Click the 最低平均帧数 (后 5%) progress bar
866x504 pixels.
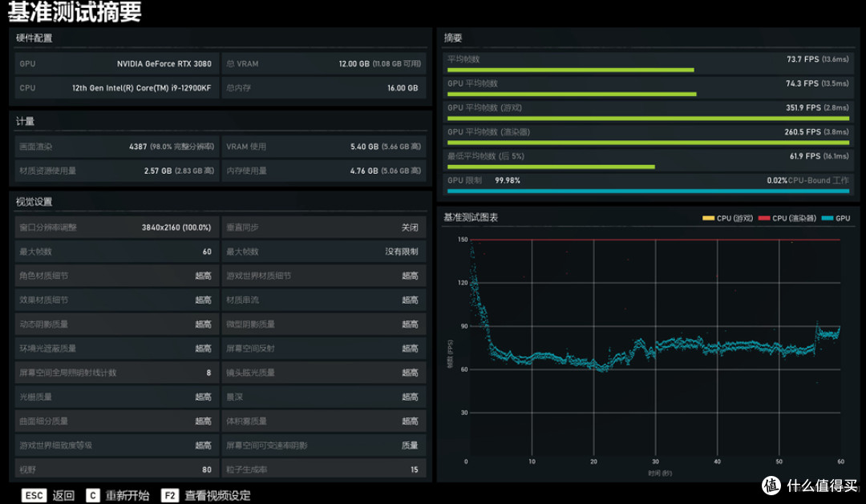click(x=551, y=167)
